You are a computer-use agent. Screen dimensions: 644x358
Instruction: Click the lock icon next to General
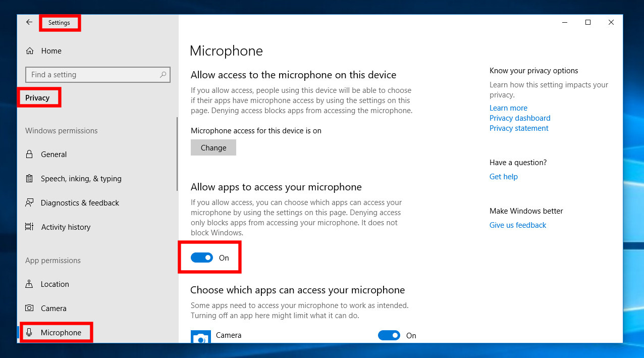click(x=30, y=155)
